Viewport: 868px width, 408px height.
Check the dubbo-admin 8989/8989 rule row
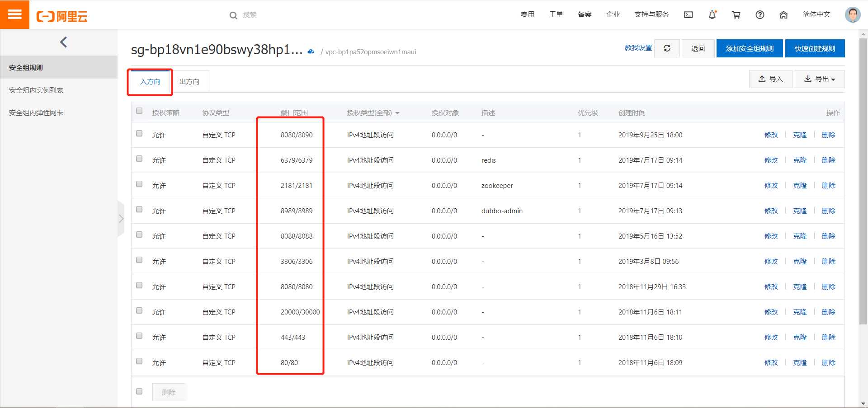click(139, 209)
